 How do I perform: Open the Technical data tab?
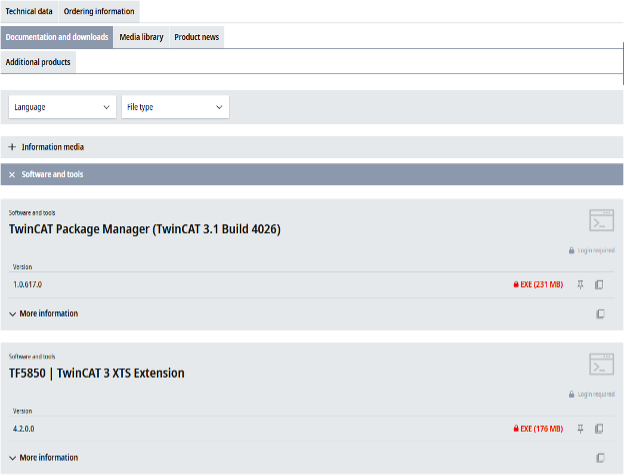click(29, 11)
